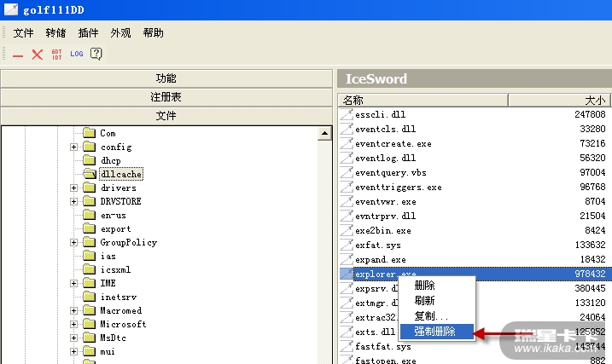Select the dllcache tree item label
Image resolution: width=612 pixels, height=364 pixels.
pos(121,174)
